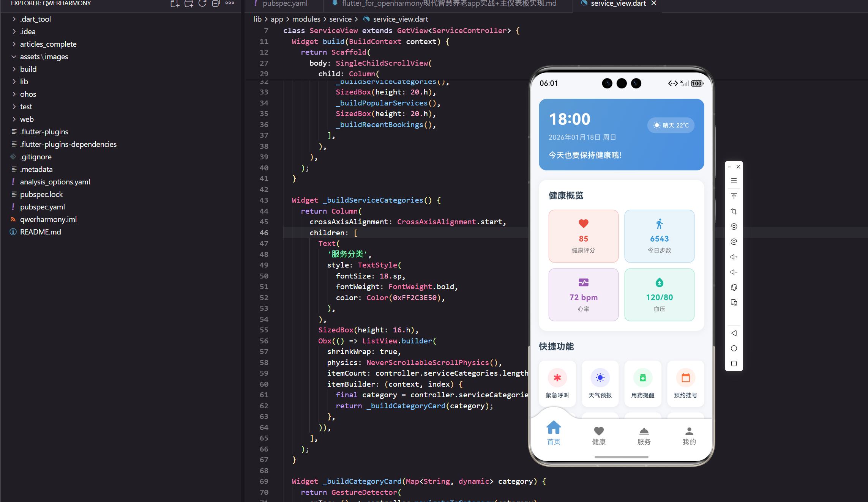This screenshot has height=502, width=868.
Task: Switch to the pubspec.yaml editor tab
Action: click(x=285, y=3)
